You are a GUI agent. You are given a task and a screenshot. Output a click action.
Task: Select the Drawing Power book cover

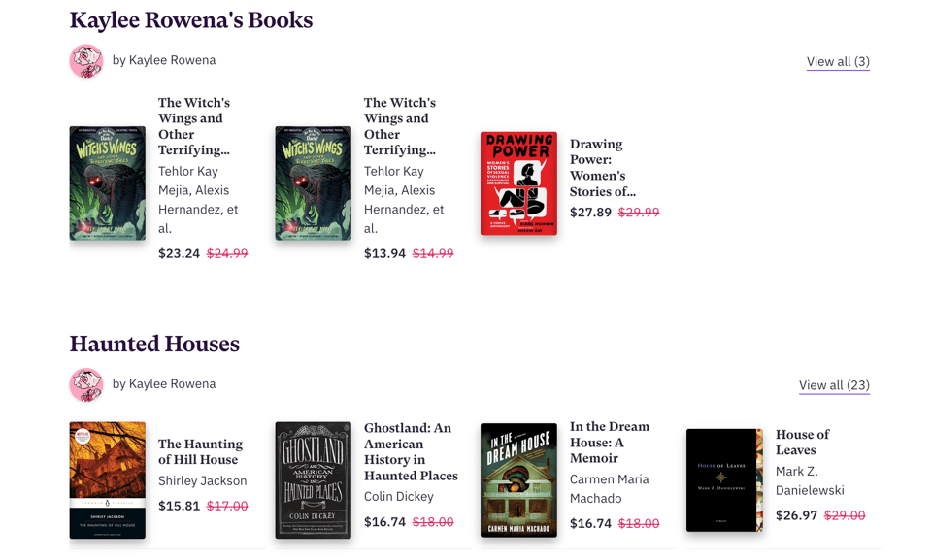point(518,183)
